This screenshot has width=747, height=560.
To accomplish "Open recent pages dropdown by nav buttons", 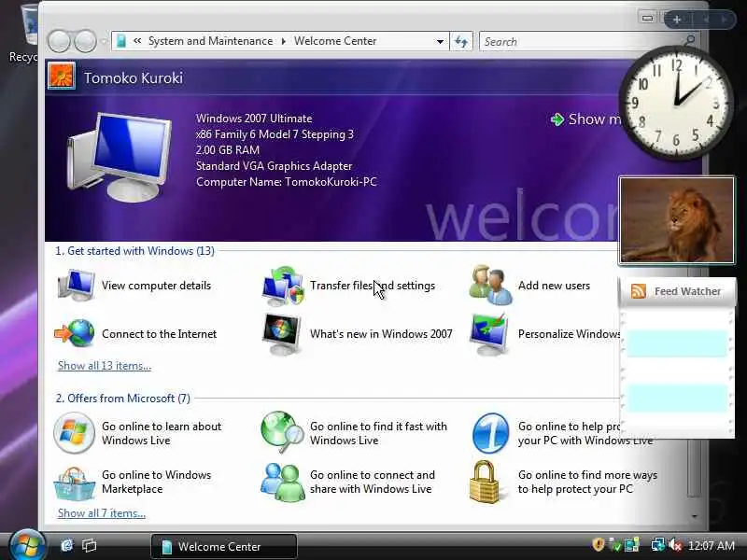I will pyautogui.click(x=105, y=41).
